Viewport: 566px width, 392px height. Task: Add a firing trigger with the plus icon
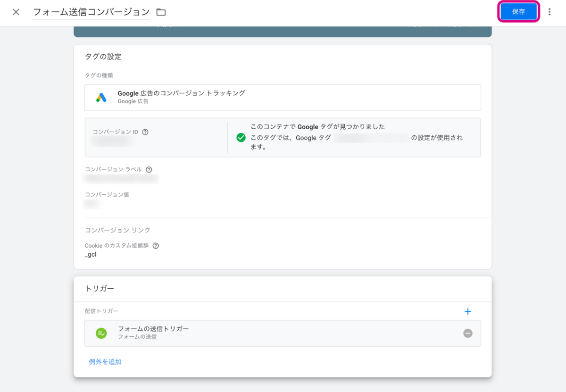pos(468,311)
